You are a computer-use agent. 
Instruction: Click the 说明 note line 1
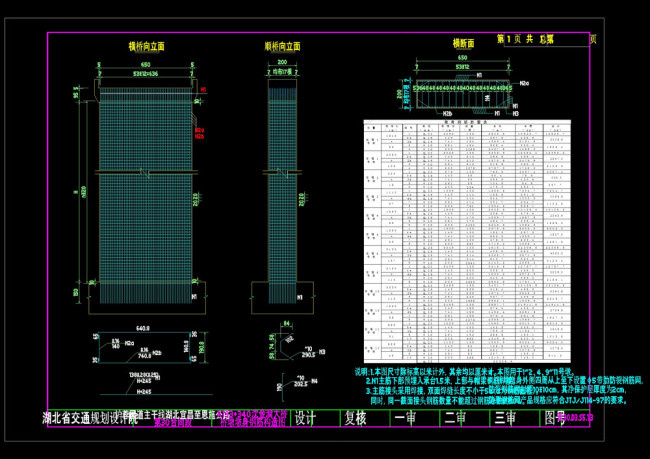click(465, 372)
